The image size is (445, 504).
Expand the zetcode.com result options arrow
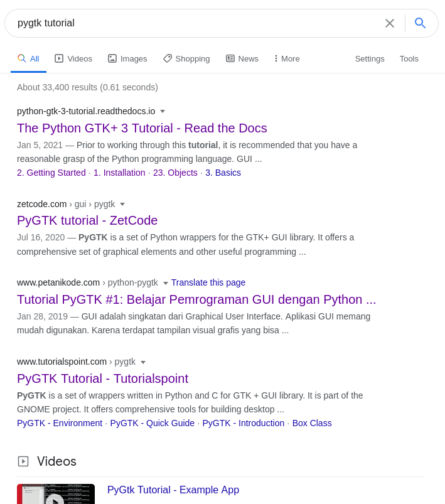(x=122, y=204)
